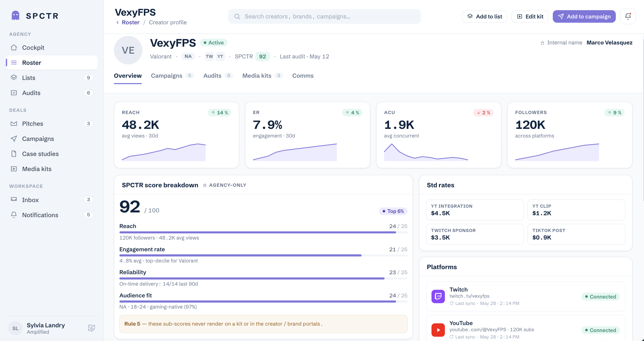Click the YouTube last sync refresh icon

(x=452, y=337)
